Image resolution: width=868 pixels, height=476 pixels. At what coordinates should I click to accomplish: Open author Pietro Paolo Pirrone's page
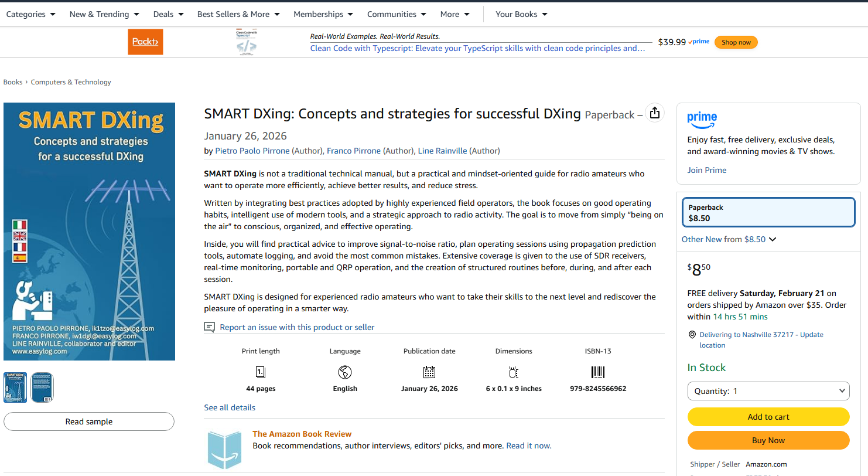coord(252,151)
